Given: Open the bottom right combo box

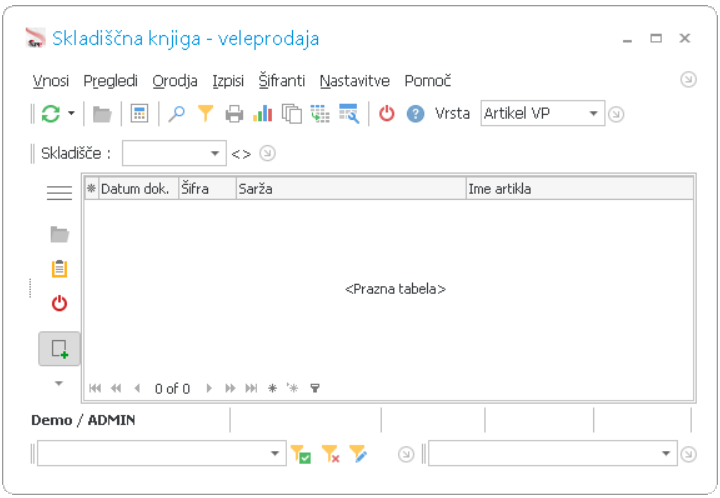Looking at the screenshot, I should click(x=552, y=453).
